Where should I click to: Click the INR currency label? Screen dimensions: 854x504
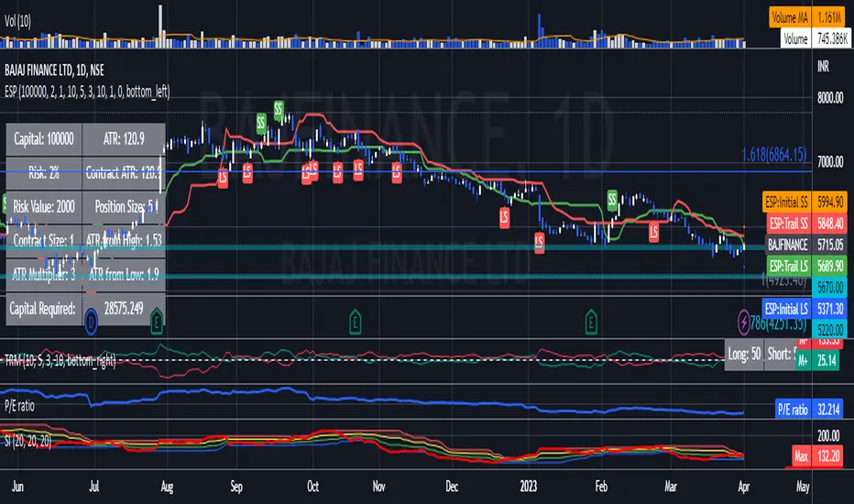pos(823,67)
